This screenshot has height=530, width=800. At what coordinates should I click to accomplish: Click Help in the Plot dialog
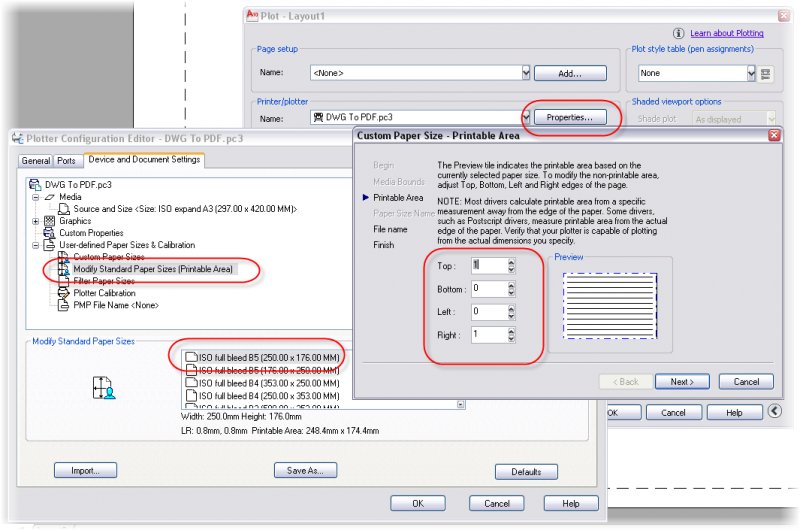[x=734, y=413]
